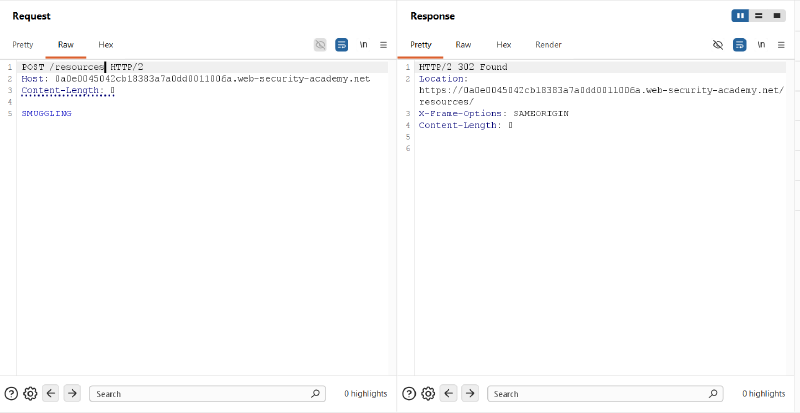Image resolution: width=800 pixels, height=413 pixels.
Task: Click '0 highlights' label under Response panel
Action: (x=763, y=394)
